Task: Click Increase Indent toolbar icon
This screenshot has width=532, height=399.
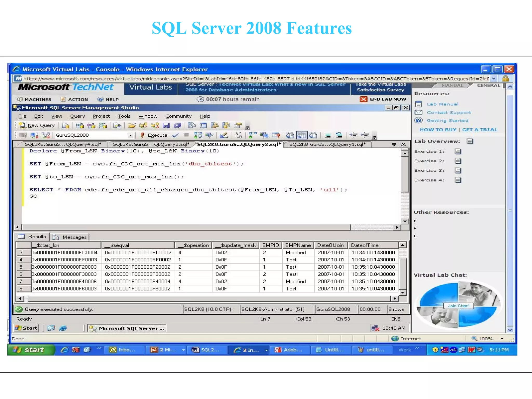Action: (x=365, y=135)
